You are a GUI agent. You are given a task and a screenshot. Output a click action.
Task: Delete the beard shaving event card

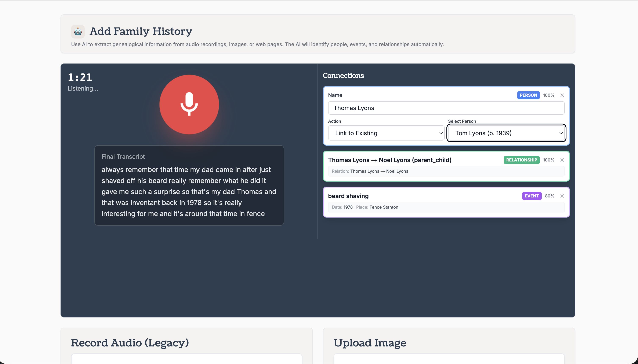(562, 196)
